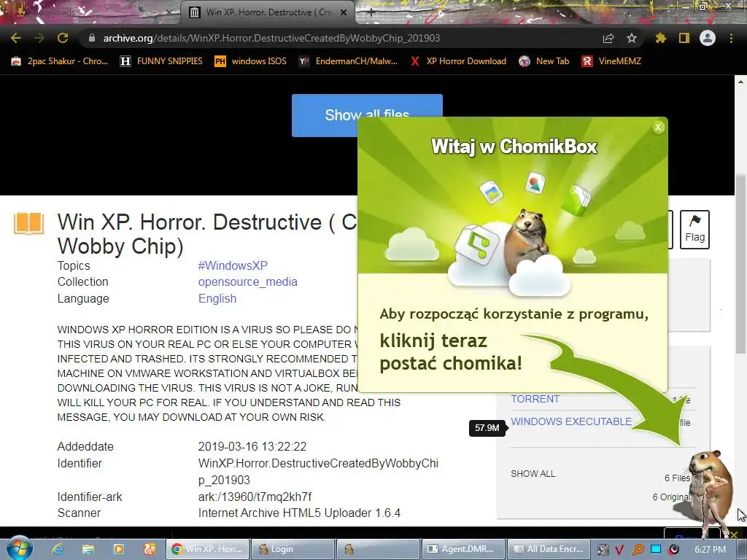This screenshot has height=560, width=747.
Task: Open a new browser tab
Action: pyautogui.click(x=371, y=12)
